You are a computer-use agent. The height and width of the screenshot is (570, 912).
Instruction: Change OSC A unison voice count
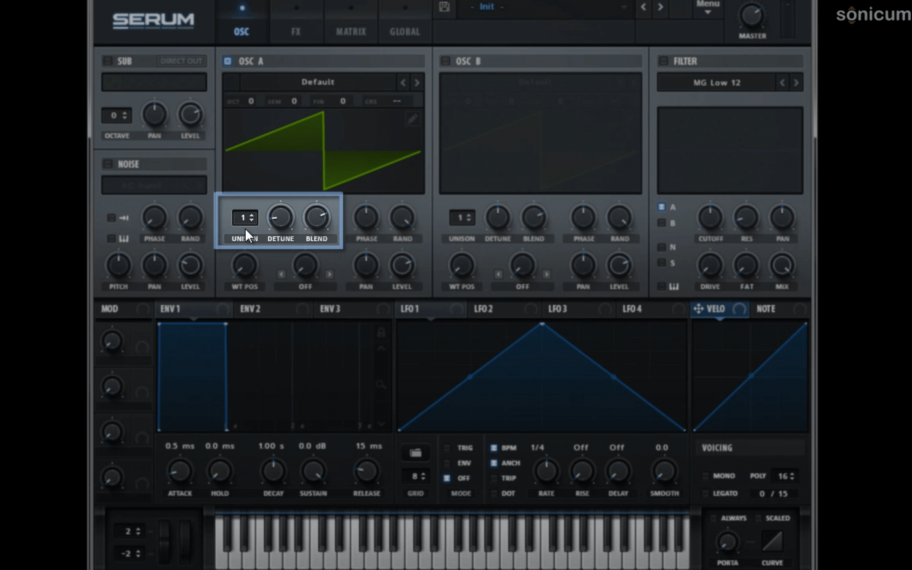coord(244,218)
